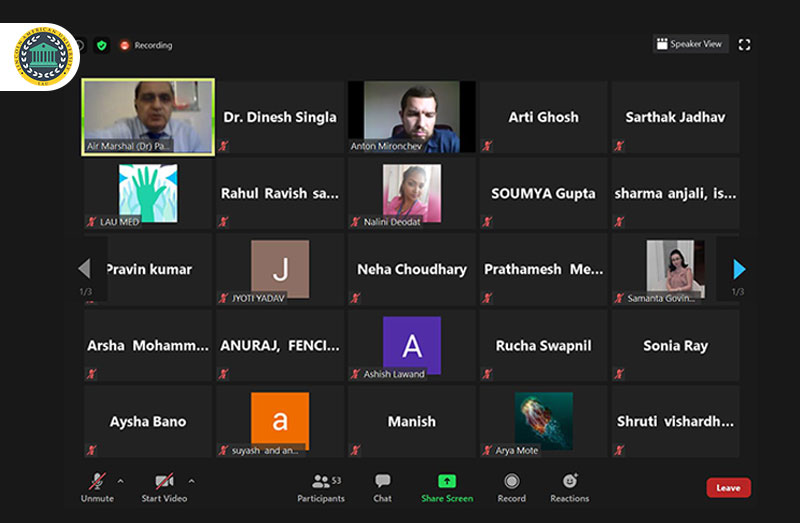Click muted mic icon on Dr. Dinesh Singla
This screenshot has width=800, height=523.
click(223, 146)
